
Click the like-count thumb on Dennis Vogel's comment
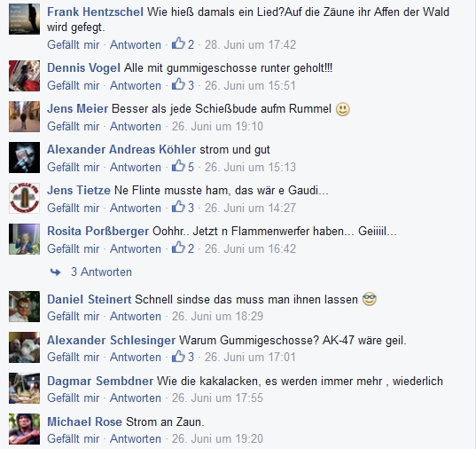tap(178, 84)
